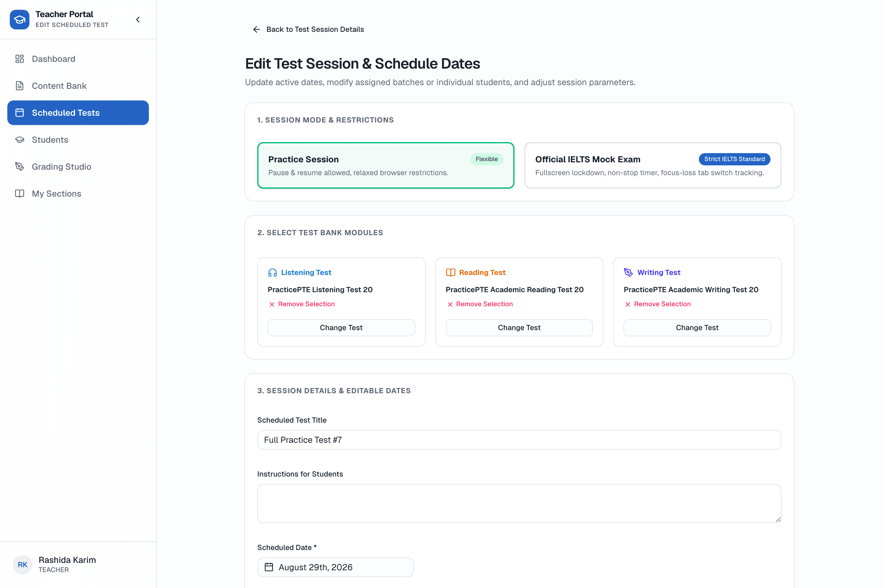Click the Rashida Karim profile name
Viewport: 882px width, 588px height.
(x=67, y=560)
